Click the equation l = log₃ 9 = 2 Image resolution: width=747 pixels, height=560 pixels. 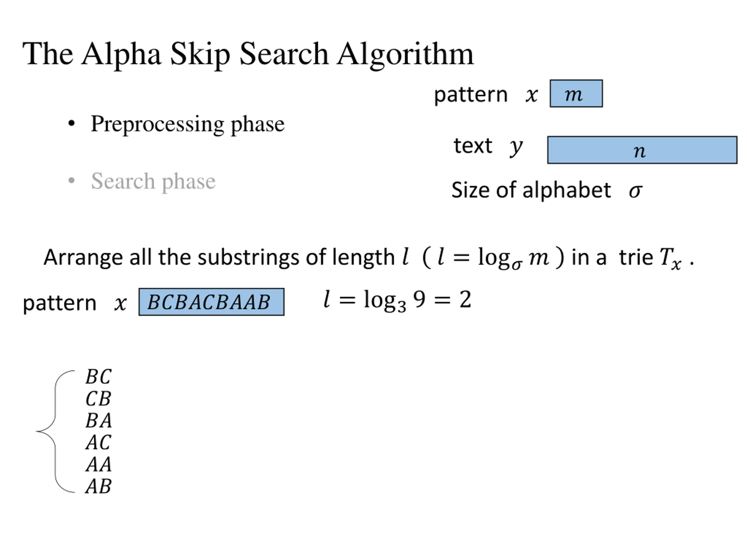397,300
